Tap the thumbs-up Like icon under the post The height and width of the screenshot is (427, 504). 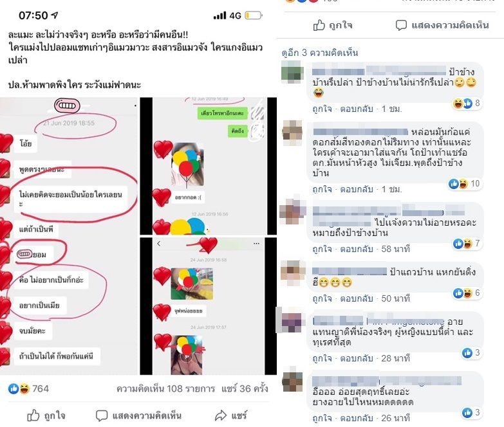coord(33,415)
